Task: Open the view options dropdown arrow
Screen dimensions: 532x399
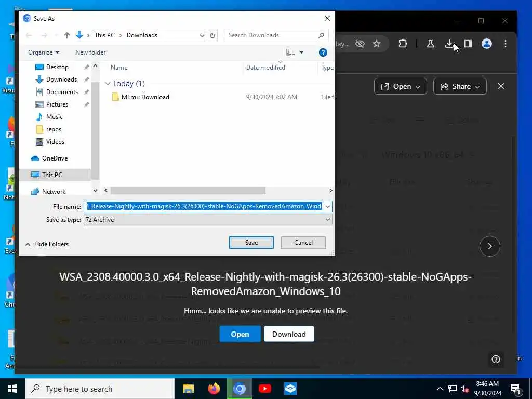Action: tap(301, 52)
